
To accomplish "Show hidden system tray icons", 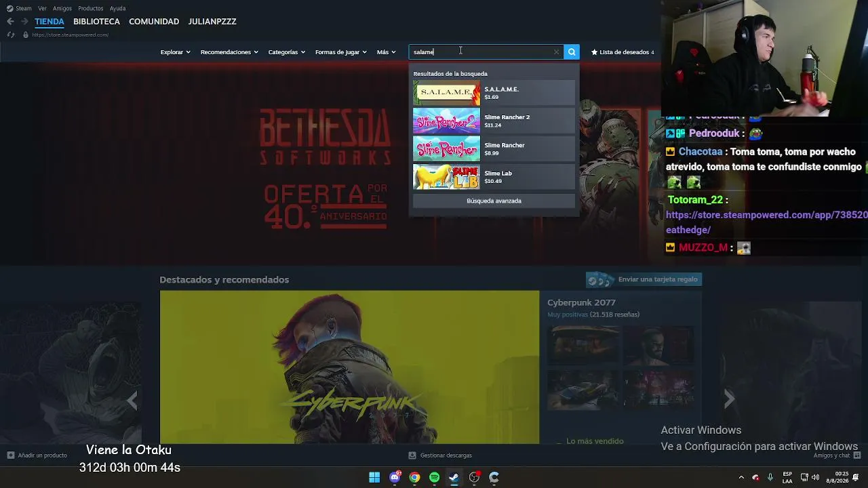I will (741, 477).
